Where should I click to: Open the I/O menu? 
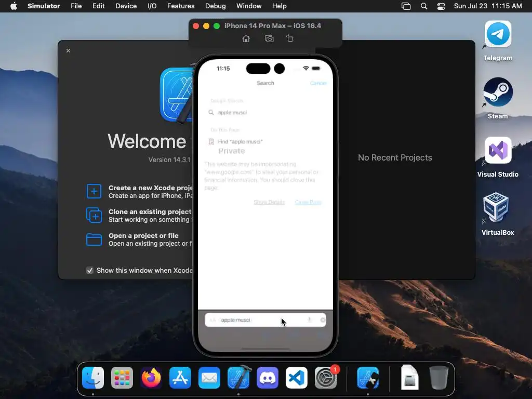(x=152, y=6)
